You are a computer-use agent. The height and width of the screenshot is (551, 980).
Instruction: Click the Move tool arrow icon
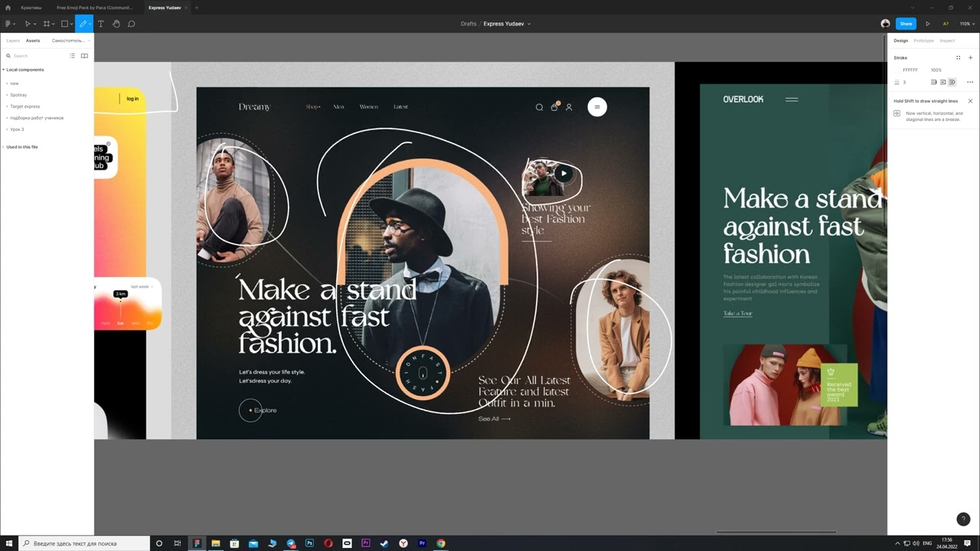27,24
